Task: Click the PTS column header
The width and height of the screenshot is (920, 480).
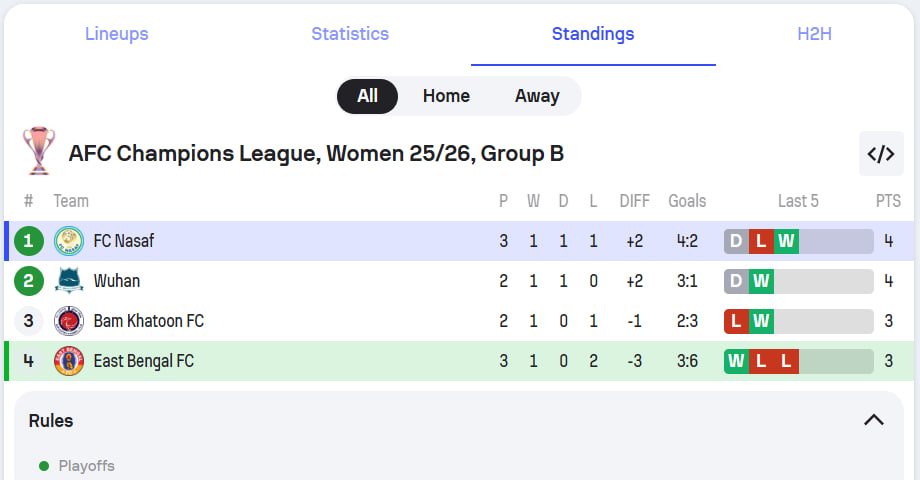Action: [x=888, y=201]
